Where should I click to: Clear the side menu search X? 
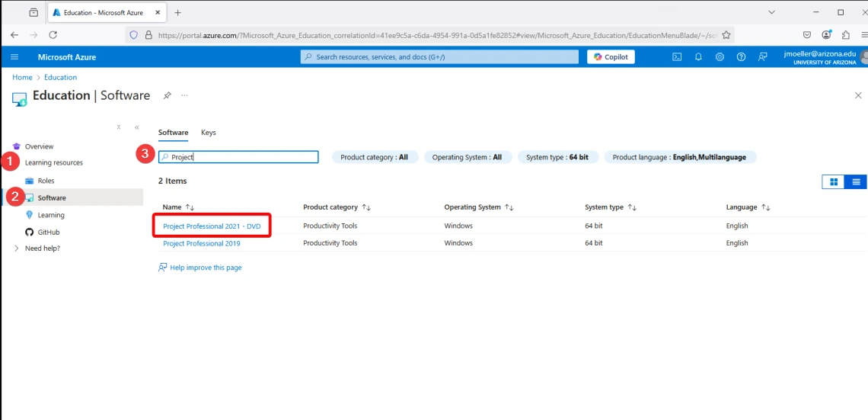pos(119,127)
